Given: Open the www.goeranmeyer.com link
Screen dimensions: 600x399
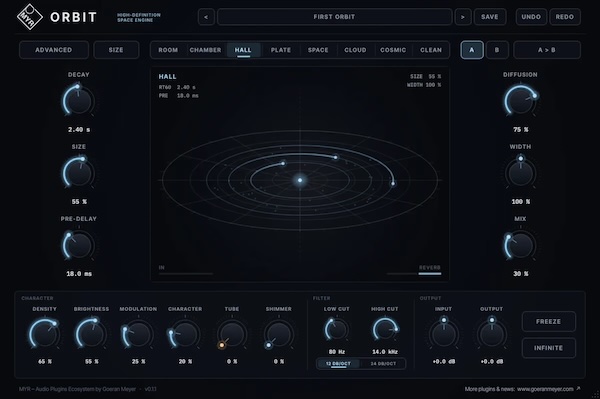Looking at the screenshot, I should [545, 389].
